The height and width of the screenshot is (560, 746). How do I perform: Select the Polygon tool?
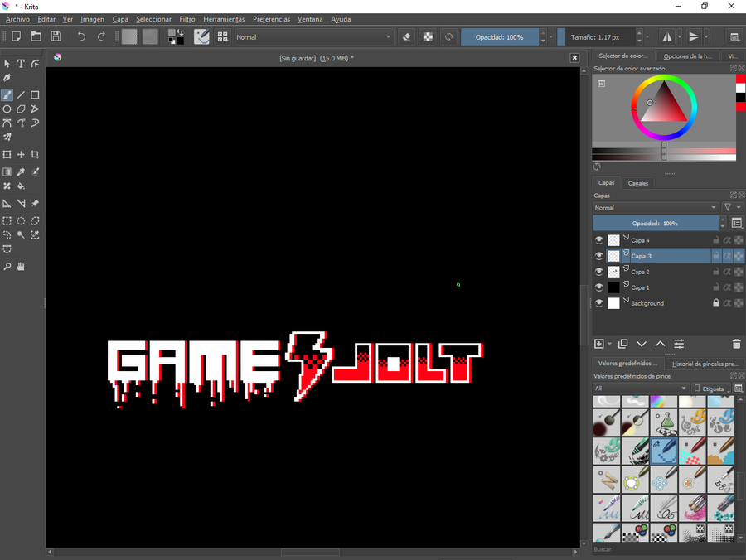pyautogui.click(x=21, y=109)
